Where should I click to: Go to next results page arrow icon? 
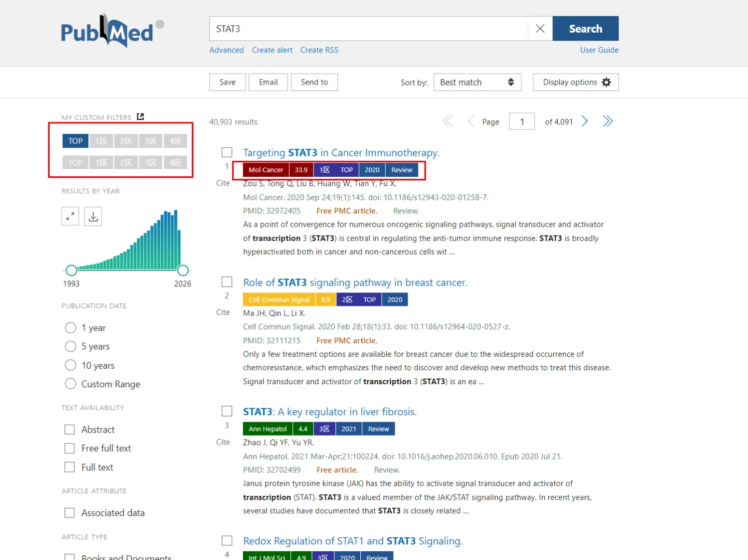click(x=584, y=121)
